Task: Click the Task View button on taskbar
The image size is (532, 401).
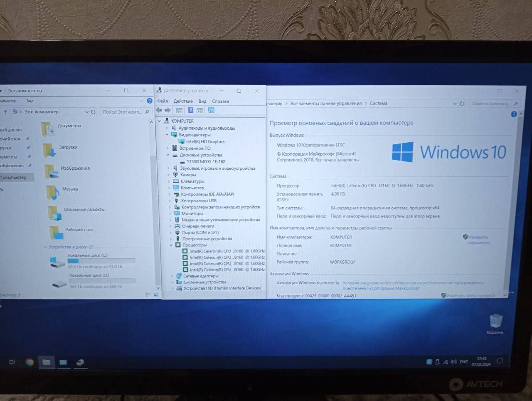Action: [12, 362]
